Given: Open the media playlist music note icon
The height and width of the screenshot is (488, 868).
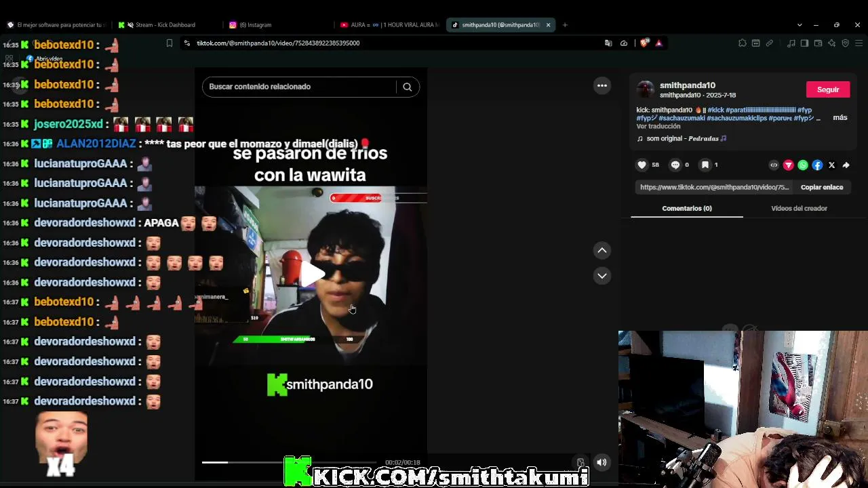Looking at the screenshot, I should tap(791, 43).
